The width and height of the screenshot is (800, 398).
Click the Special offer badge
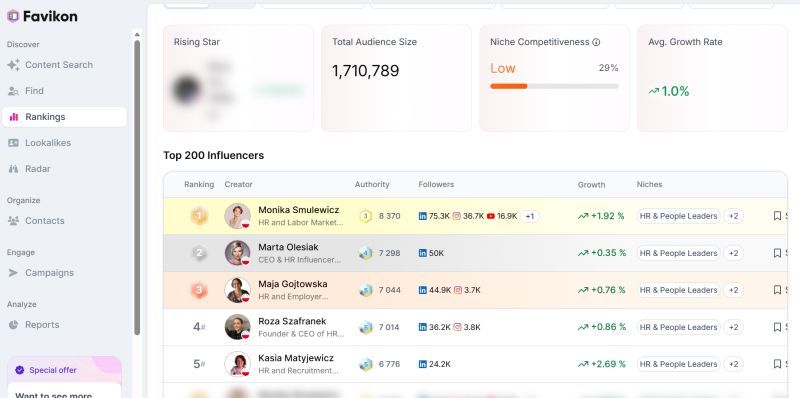46,370
